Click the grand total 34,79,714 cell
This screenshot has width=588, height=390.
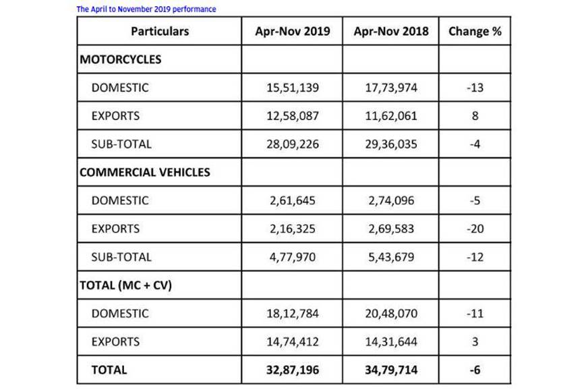tap(390, 370)
